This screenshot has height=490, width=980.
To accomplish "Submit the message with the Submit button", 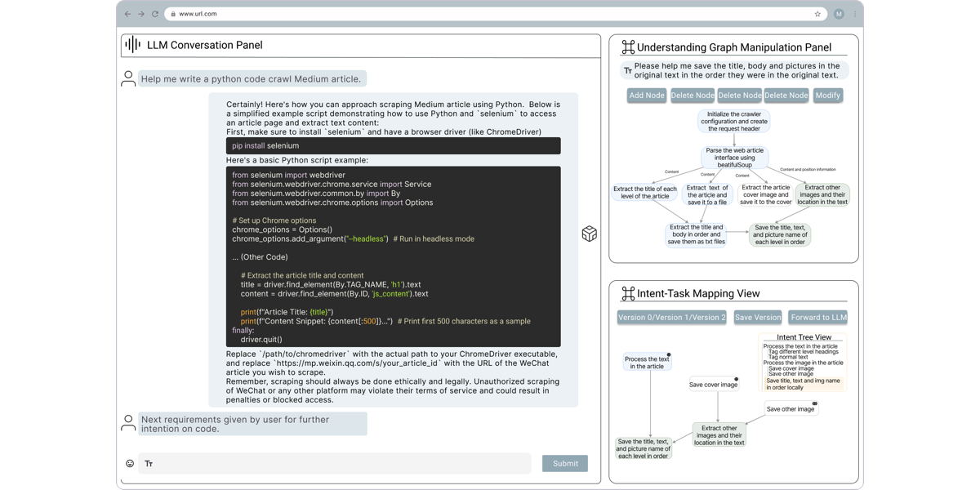I will click(565, 464).
